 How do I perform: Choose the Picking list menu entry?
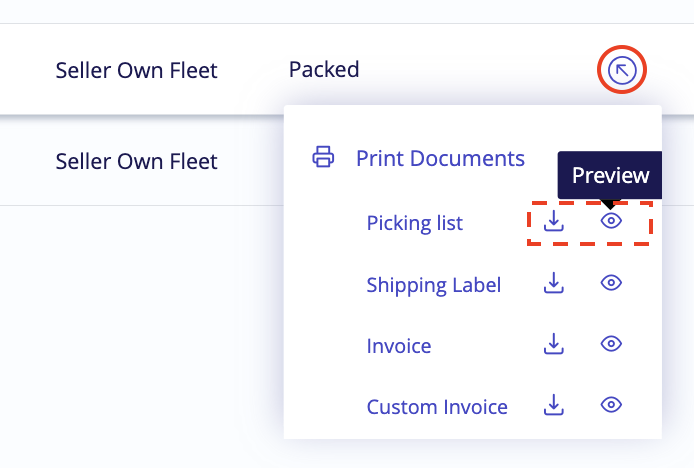click(415, 223)
